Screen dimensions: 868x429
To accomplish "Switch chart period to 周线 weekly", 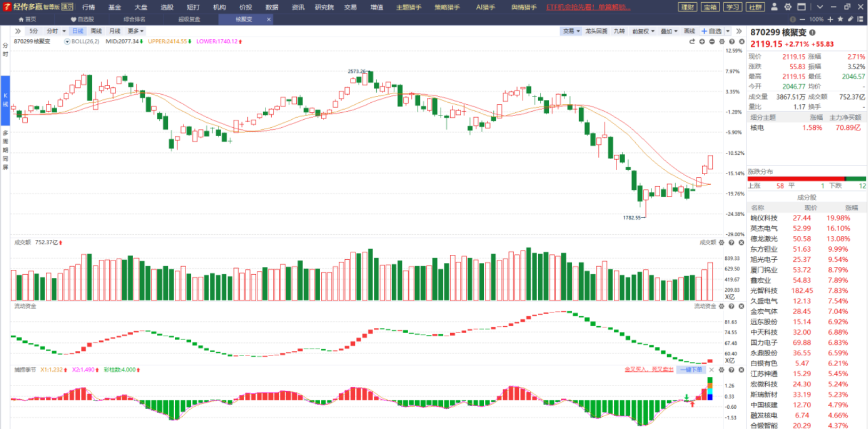I will [96, 31].
